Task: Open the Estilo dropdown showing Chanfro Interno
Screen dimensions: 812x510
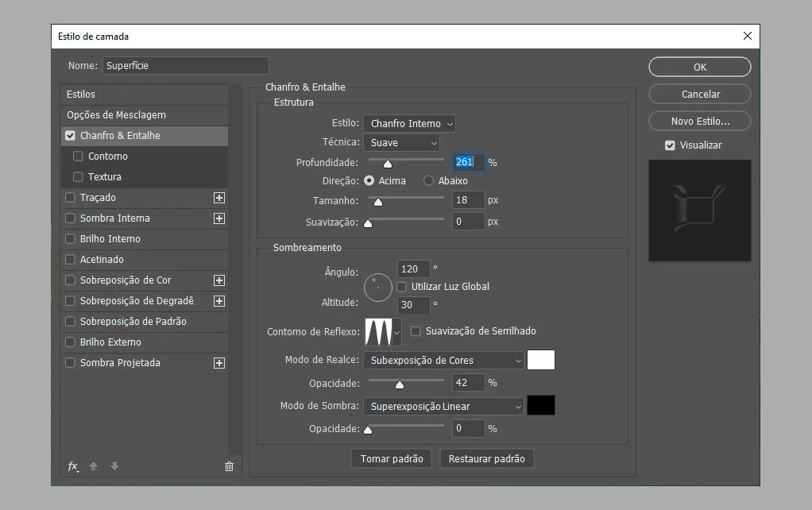Action: pyautogui.click(x=409, y=123)
